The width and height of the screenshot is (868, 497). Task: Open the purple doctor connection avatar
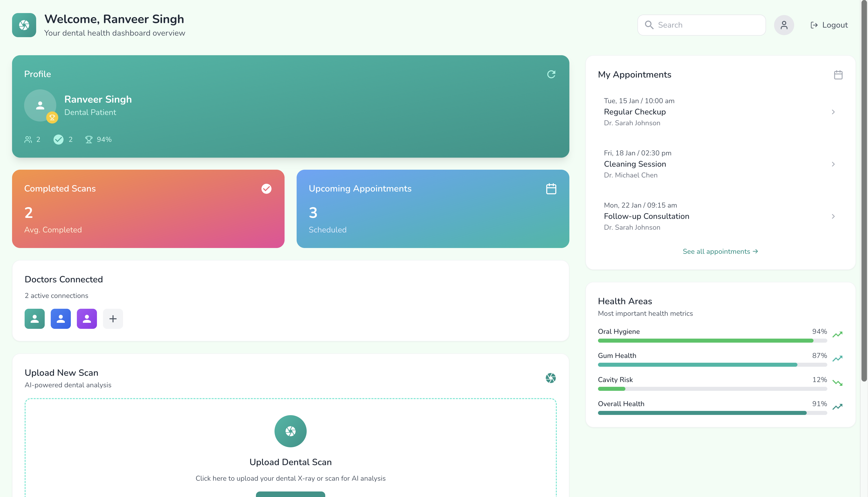point(87,319)
